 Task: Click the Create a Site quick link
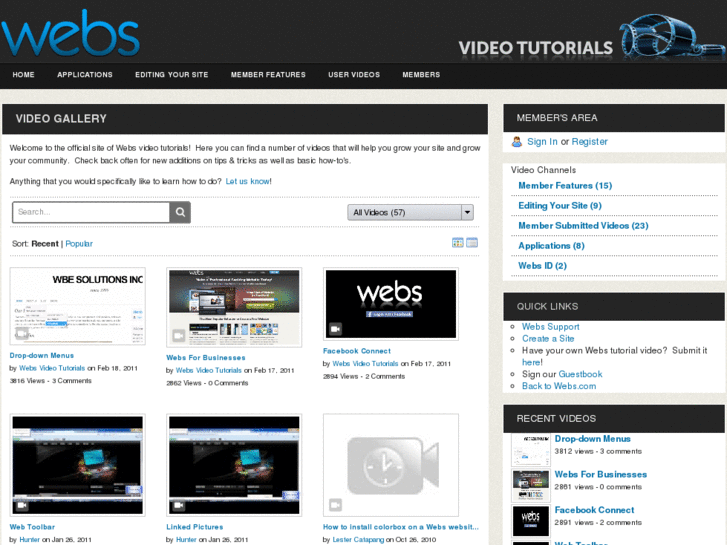[x=548, y=339]
